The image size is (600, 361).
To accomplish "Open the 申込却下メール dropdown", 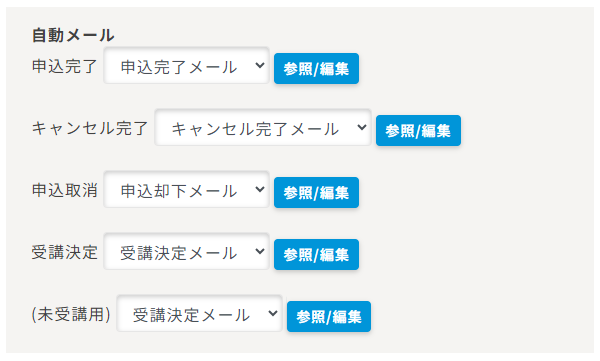I will click(x=186, y=189).
